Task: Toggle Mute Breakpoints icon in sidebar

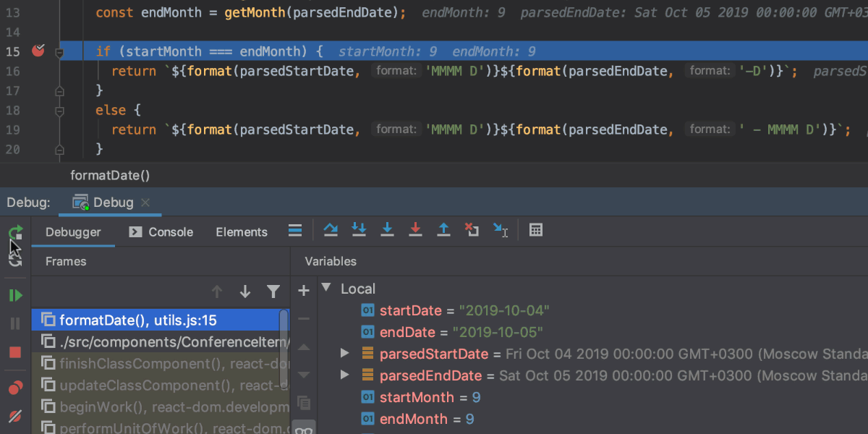Action: click(x=15, y=417)
